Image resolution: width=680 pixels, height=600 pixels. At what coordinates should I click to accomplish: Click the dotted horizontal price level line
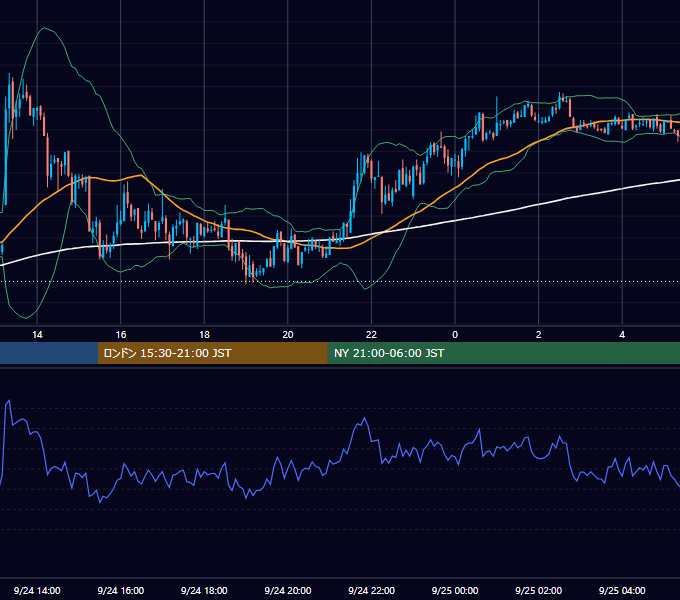pos(340,281)
